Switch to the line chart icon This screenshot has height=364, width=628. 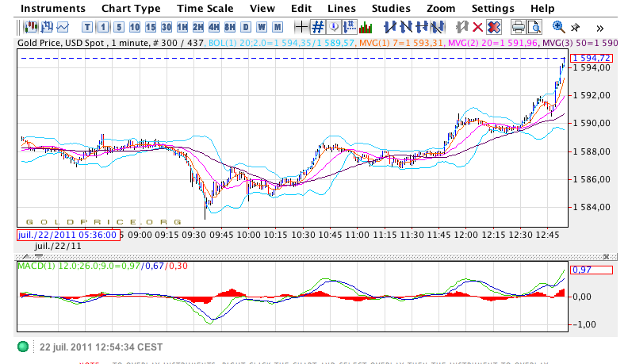(x=62, y=27)
